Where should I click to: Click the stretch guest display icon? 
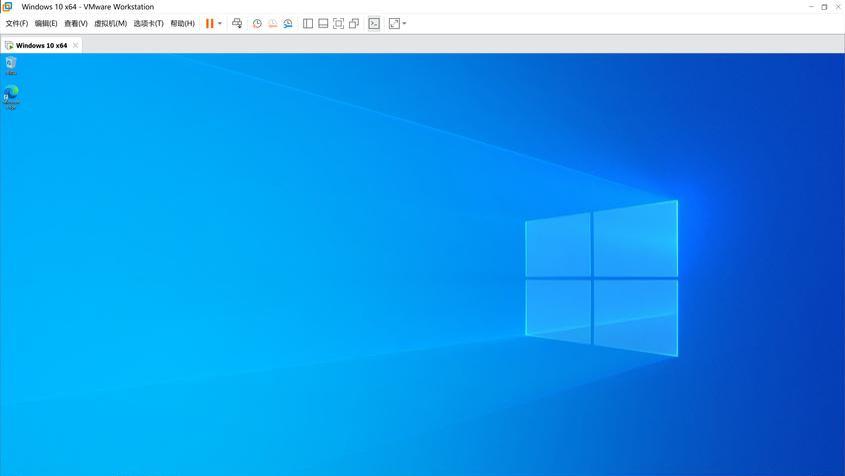coord(394,23)
